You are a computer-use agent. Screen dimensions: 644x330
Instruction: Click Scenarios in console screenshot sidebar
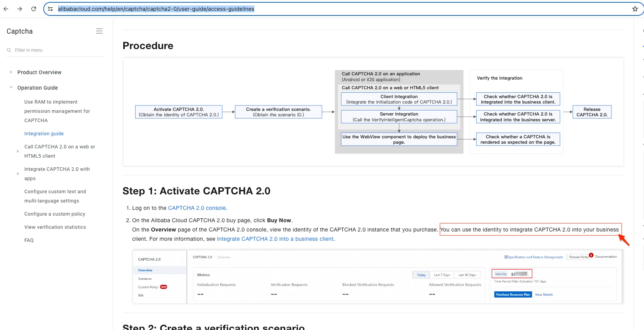point(145,279)
